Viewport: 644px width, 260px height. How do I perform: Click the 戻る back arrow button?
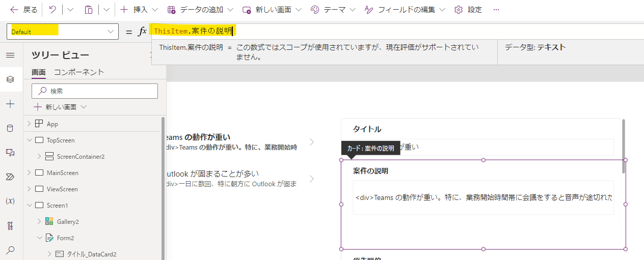tap(23, 10)
